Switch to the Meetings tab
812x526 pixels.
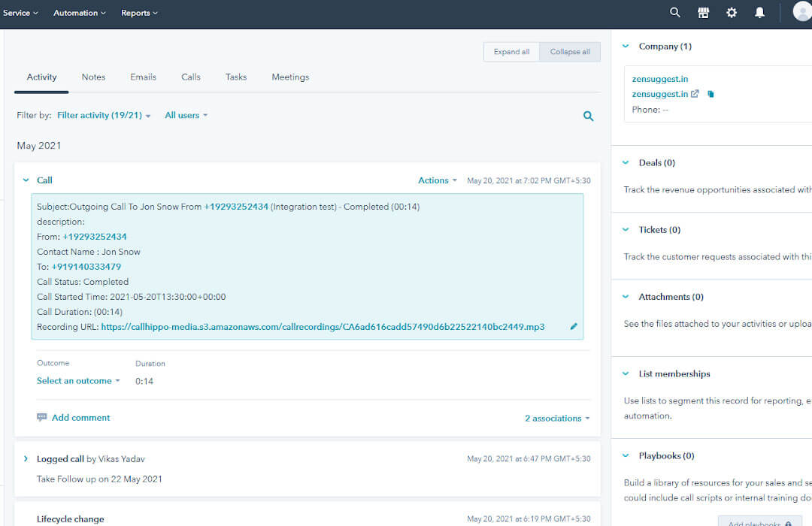290,77
